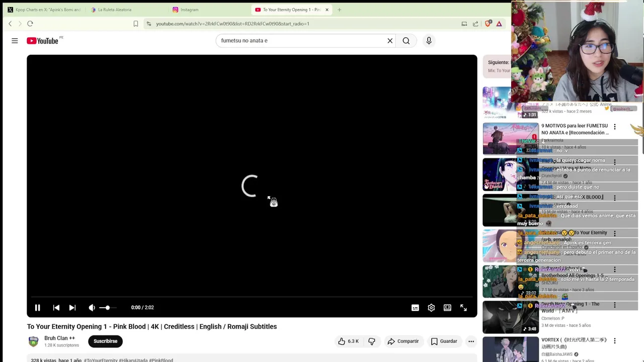Go forward in browser history
The height and width of the screenshot is (362, 644).
(x=20, y=24)
